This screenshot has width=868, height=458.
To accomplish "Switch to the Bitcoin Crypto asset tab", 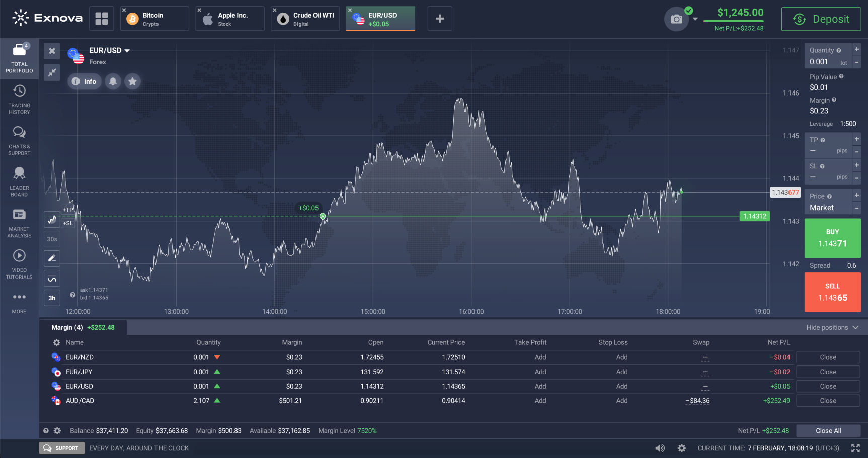I will [154, 18].
